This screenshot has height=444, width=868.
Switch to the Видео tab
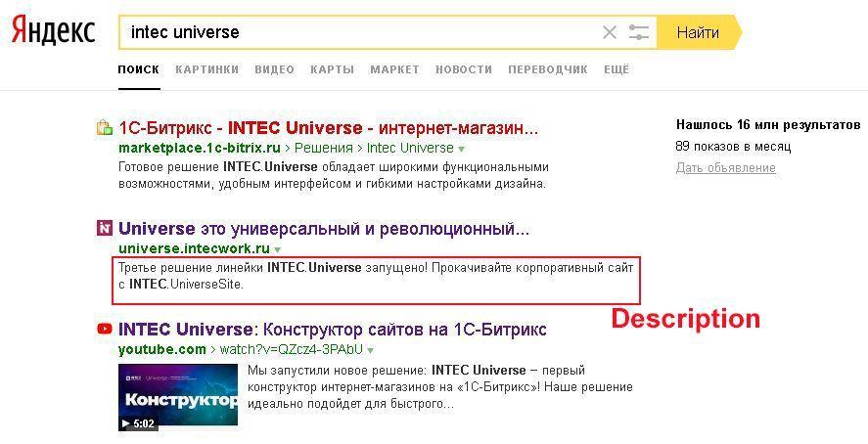(x=275, y=69)
